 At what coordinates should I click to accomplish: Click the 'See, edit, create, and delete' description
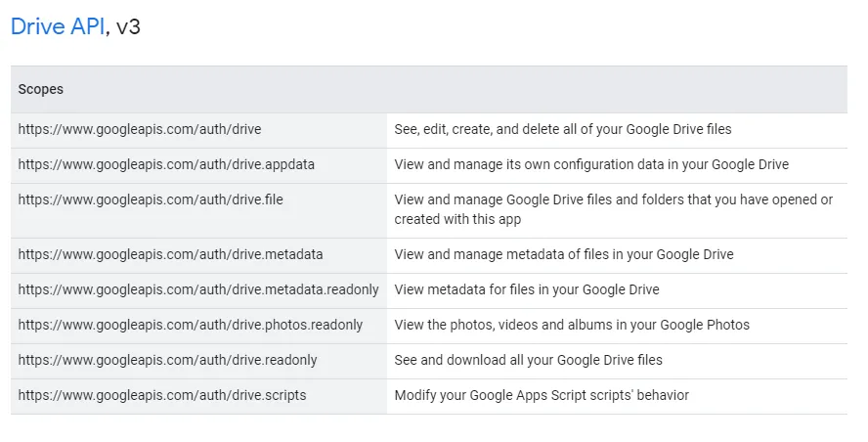click(x=562, y=129)
